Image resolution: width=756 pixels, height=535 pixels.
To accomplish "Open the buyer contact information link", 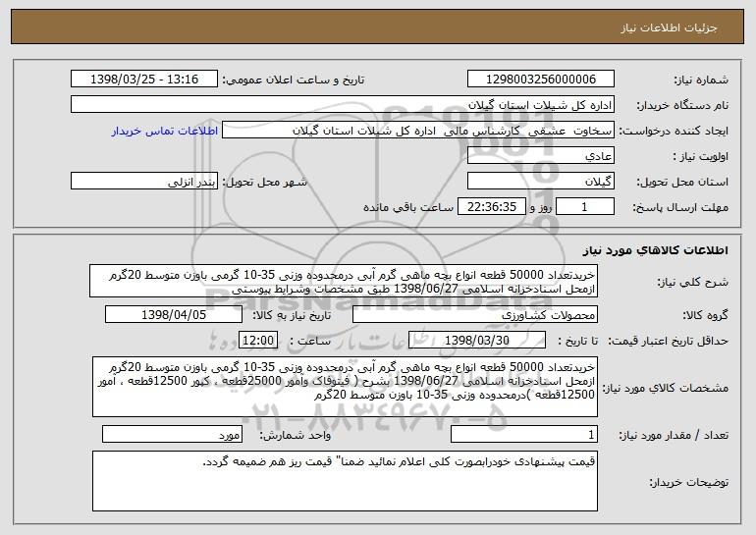I will [x=164, y=131].
